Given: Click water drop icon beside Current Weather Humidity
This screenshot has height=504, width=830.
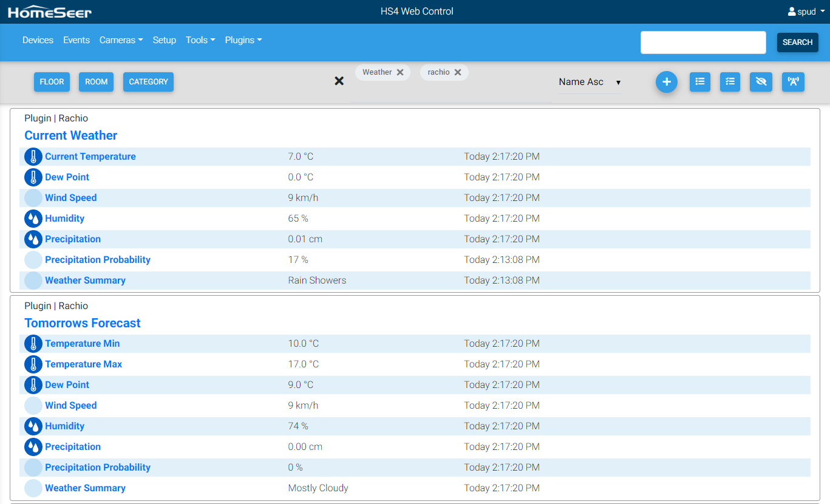Looking at the screenshot, I should [33, 219].
